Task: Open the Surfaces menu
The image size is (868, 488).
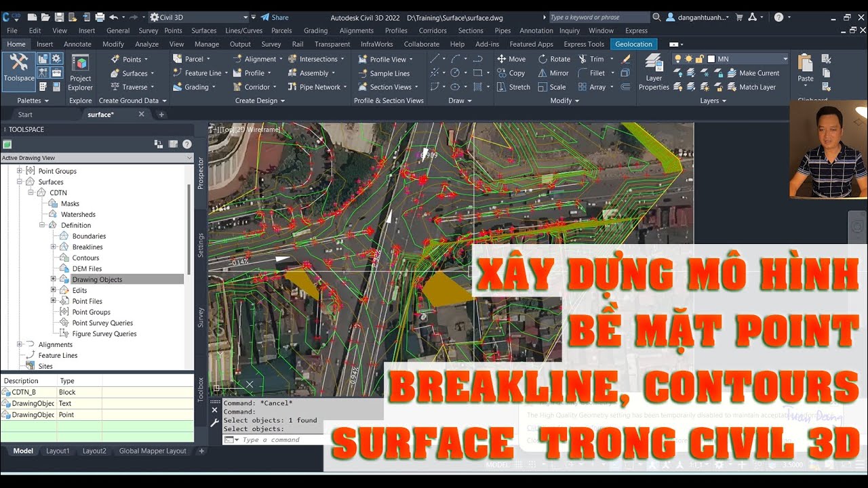Action: point(203,30)
